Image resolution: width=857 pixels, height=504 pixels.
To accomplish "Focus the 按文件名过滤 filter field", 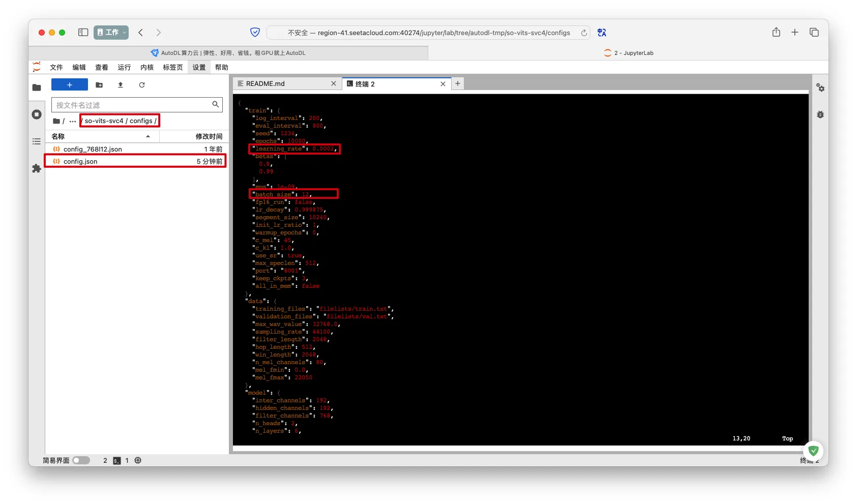I will [x=137, y=105].
